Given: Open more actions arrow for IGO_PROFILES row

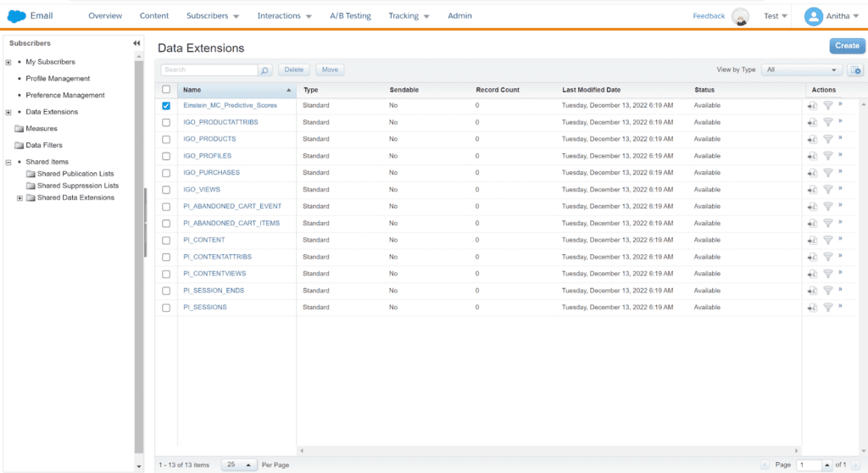Looking at the screenshot, I should 841,155.
